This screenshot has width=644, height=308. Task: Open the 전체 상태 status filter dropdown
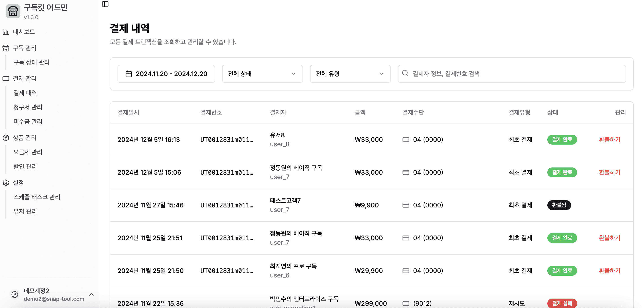[x=262, y=74]
